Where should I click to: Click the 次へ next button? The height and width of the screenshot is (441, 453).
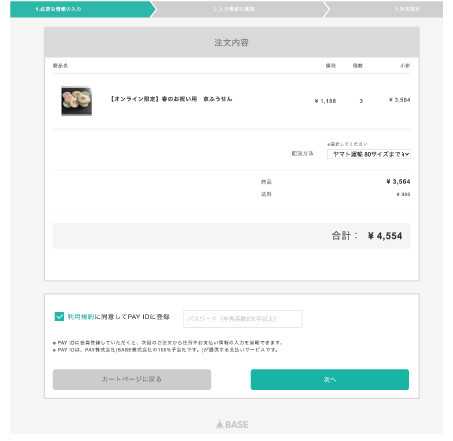(x=330, y=379)
